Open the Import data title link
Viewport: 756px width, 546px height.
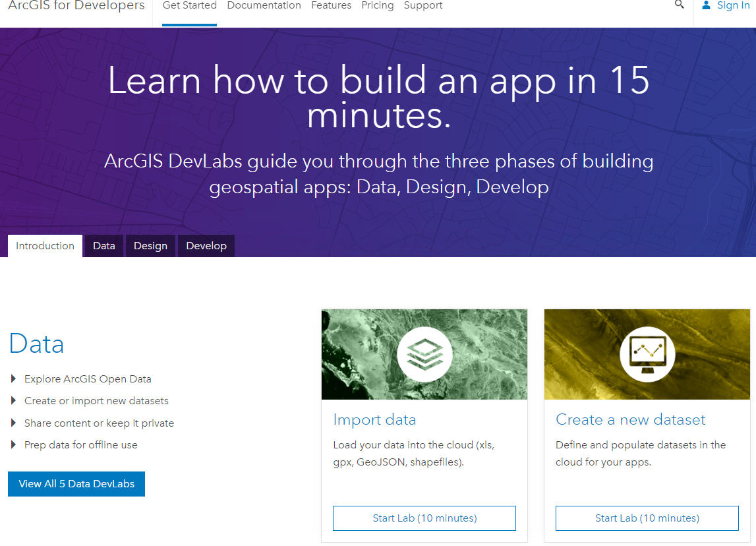point(374,419)
